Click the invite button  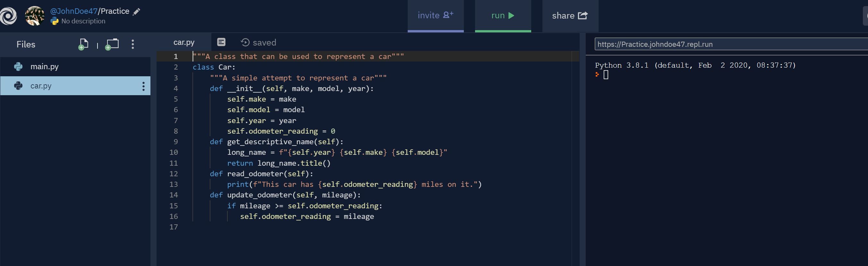pos(435,16)
